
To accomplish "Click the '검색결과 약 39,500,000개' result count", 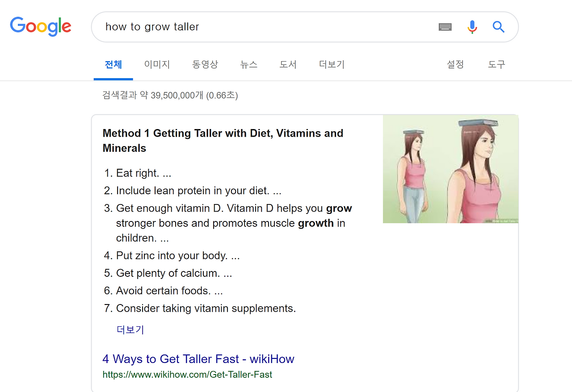I will pyautogui.click(x=170, y=95).
